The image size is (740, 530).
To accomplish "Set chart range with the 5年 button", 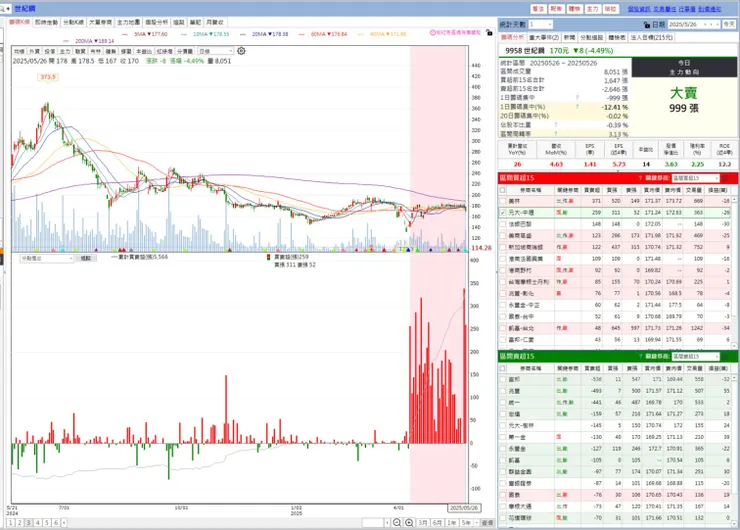I will (466, 522).
